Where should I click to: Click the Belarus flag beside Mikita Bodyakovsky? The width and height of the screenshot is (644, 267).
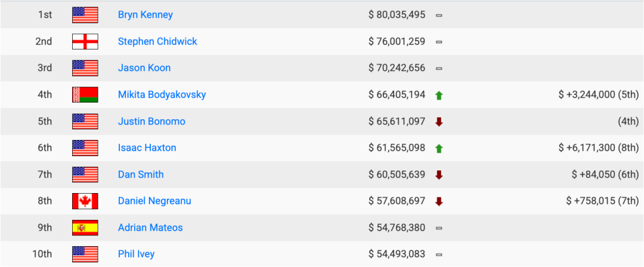point(85,95)
